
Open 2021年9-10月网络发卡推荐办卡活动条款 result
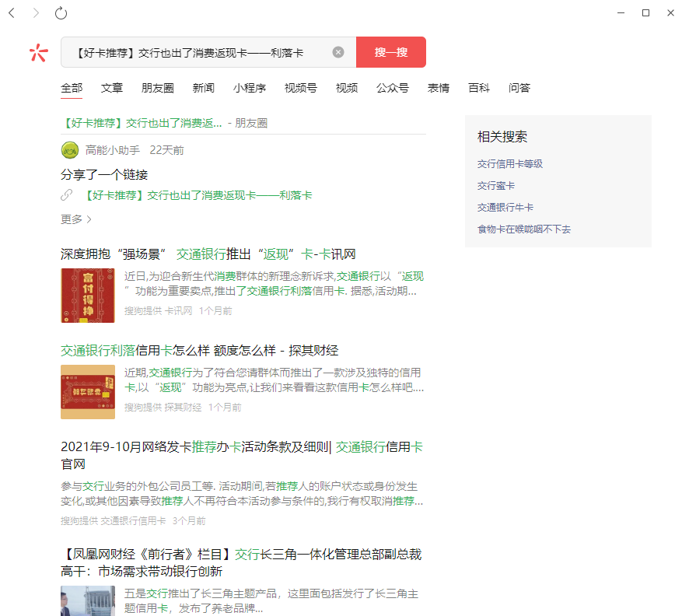[x=242, y=456]
